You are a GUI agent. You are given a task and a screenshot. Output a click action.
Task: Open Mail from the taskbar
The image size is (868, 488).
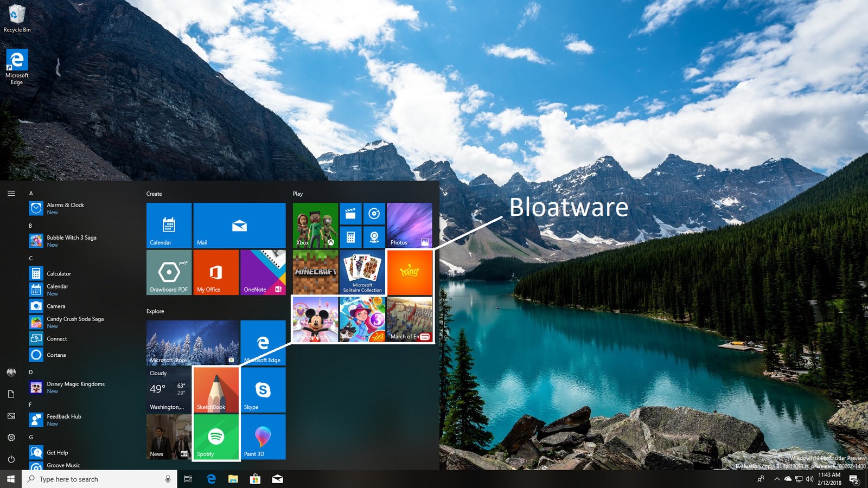coord(277,479)
